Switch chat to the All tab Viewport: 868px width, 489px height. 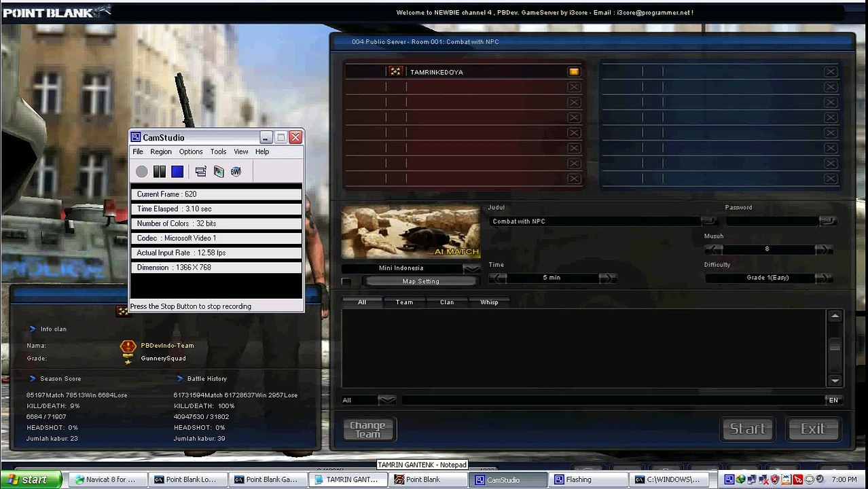(x=362, y=302)
